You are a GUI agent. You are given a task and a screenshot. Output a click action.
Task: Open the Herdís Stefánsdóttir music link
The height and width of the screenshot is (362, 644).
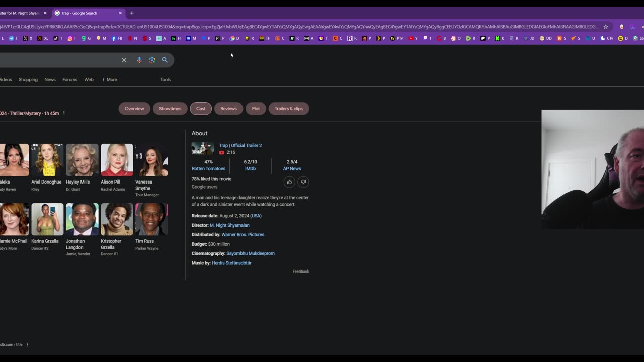pos(231,263)
